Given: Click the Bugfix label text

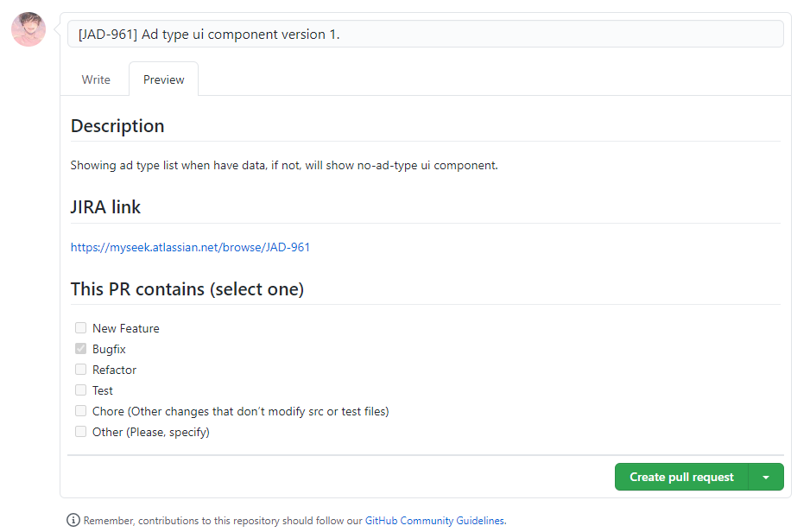Looking at the screenshot, I should (109, 349).
